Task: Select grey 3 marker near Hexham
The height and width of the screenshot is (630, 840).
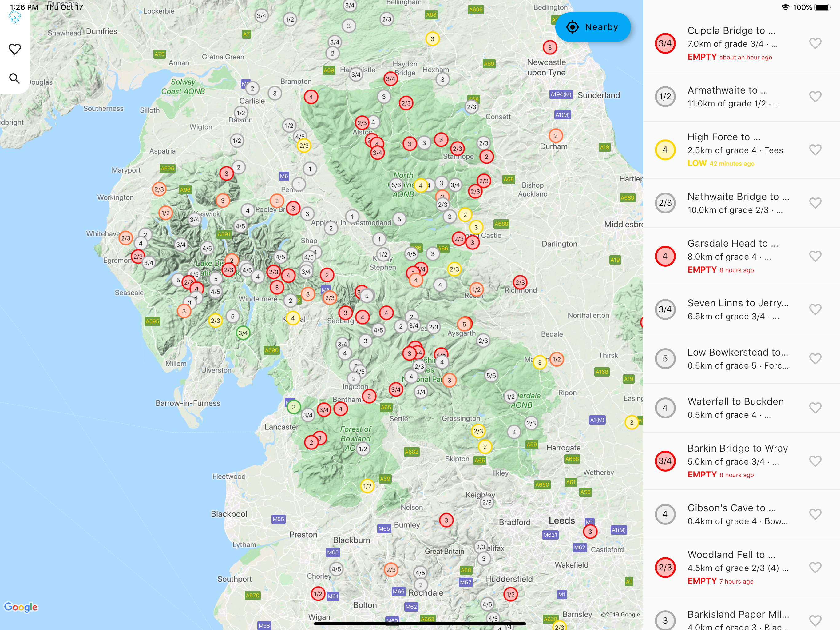Action: coord(442,79)
